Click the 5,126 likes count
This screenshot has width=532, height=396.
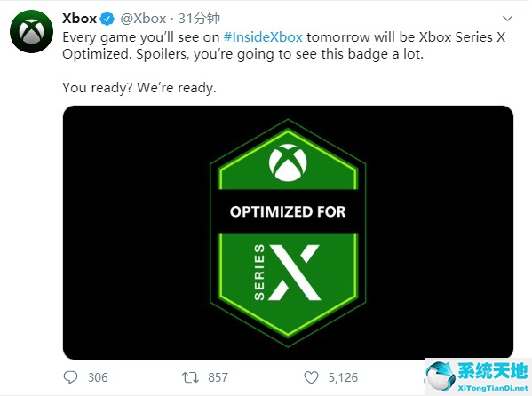tap(343, 377)
